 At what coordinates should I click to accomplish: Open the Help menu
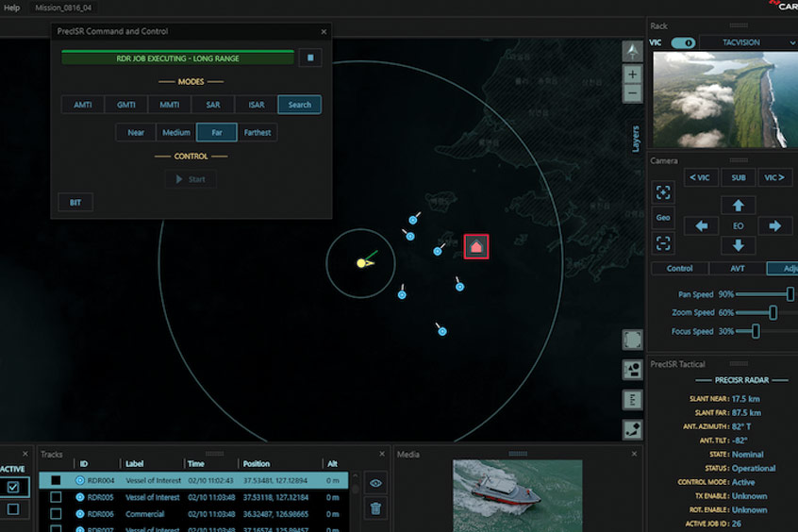11,7
